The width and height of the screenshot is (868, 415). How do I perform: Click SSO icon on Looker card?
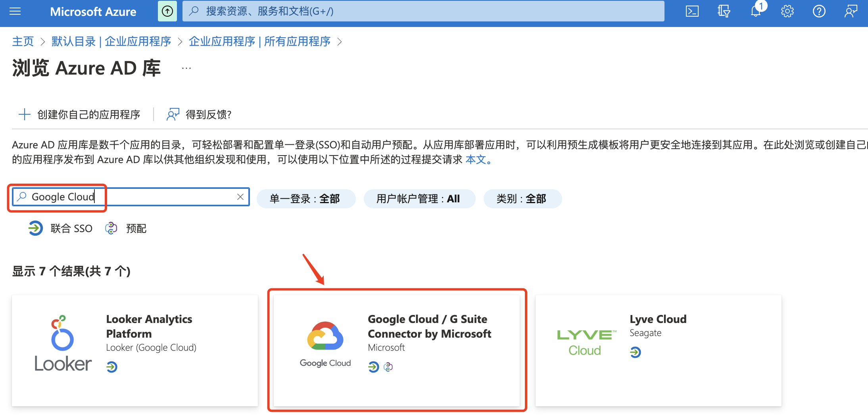coord(112,367)
